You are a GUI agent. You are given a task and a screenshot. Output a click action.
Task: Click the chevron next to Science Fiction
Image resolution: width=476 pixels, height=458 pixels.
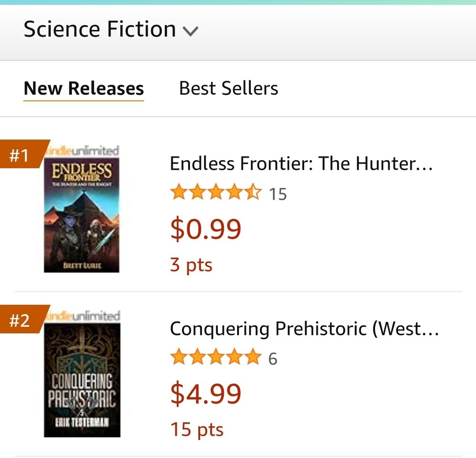coord(190,30)
